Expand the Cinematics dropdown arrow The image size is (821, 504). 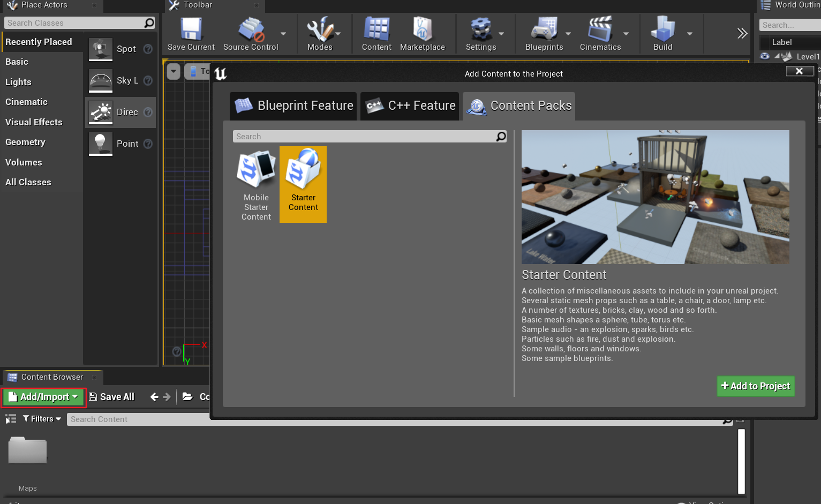626,34
